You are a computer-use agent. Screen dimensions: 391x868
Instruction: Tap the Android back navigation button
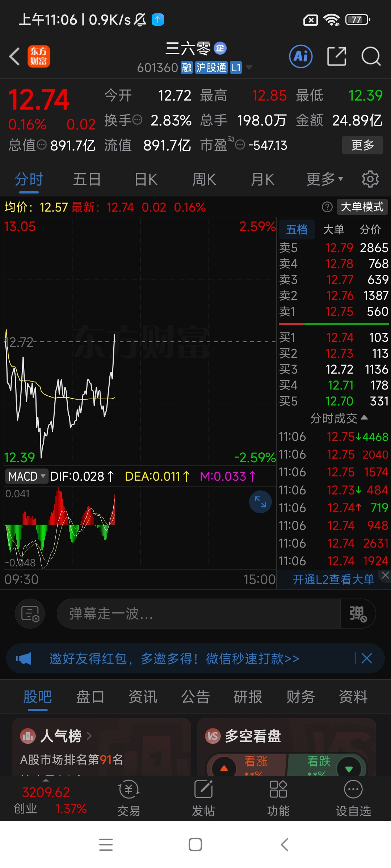285,845
